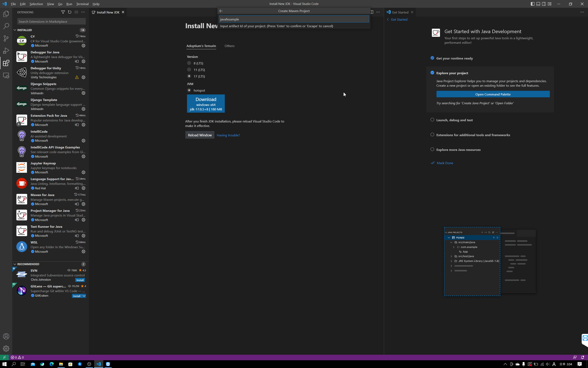The image size is (588, 368).
Task: Select the hotspot JVM option
Action: coord(189,90)
